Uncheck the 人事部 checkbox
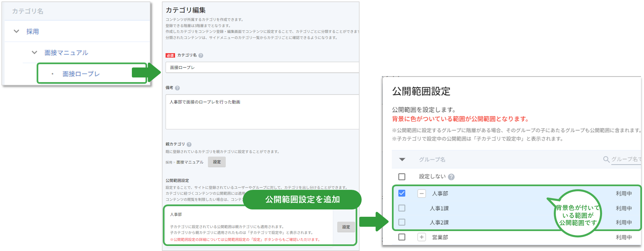644x251 pixels. (402, 193)
